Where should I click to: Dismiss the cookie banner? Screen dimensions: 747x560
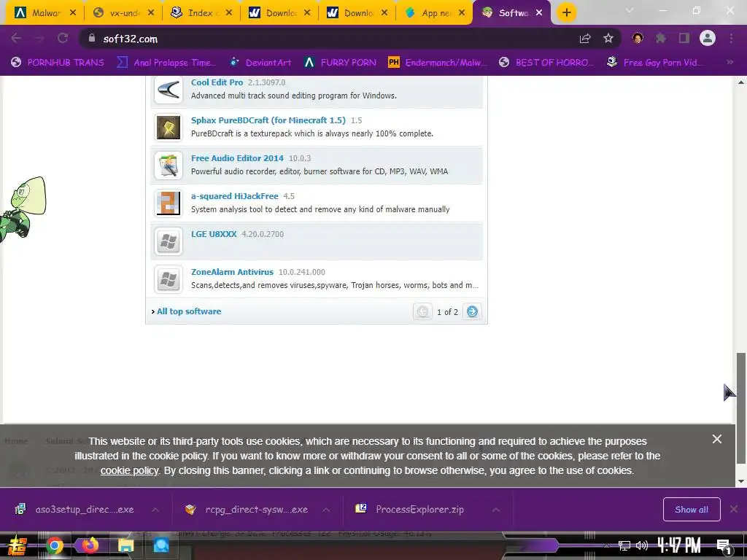point(716,439)
